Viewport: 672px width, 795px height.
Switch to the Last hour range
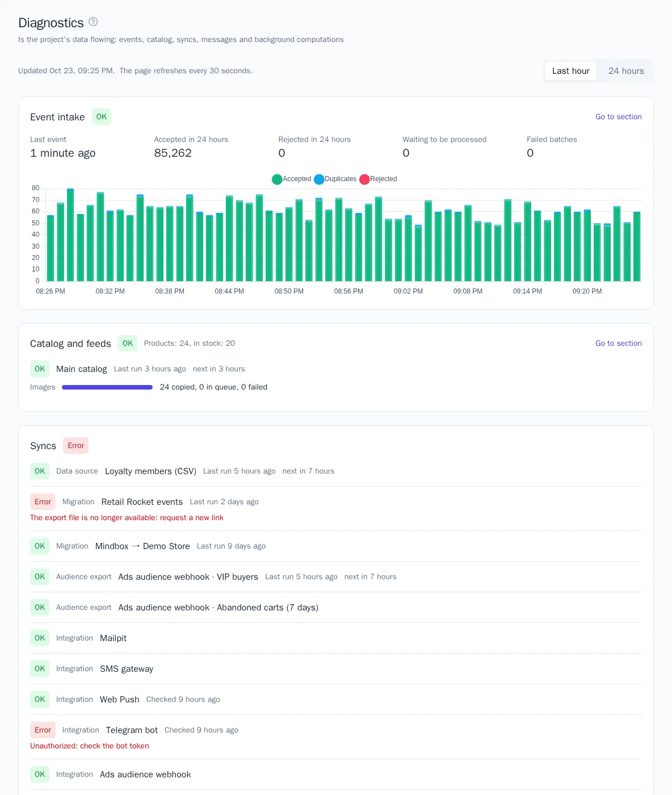570,71
